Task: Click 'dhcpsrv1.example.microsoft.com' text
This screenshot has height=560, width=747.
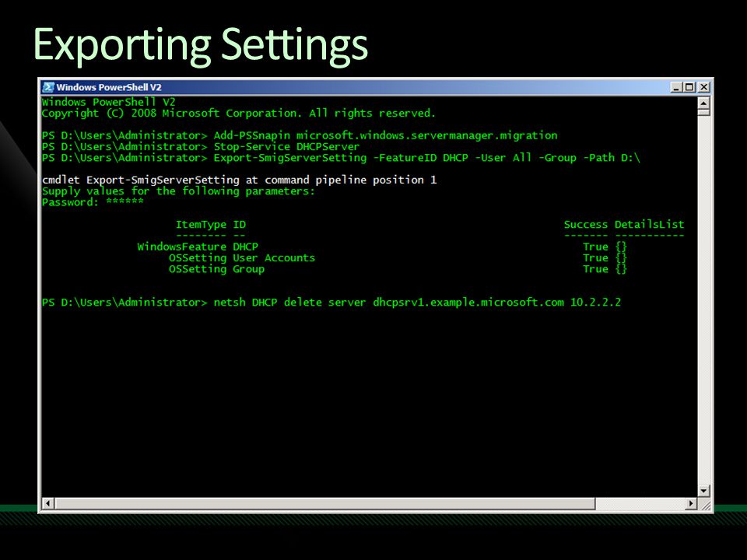Action: (x=468, y=303)
